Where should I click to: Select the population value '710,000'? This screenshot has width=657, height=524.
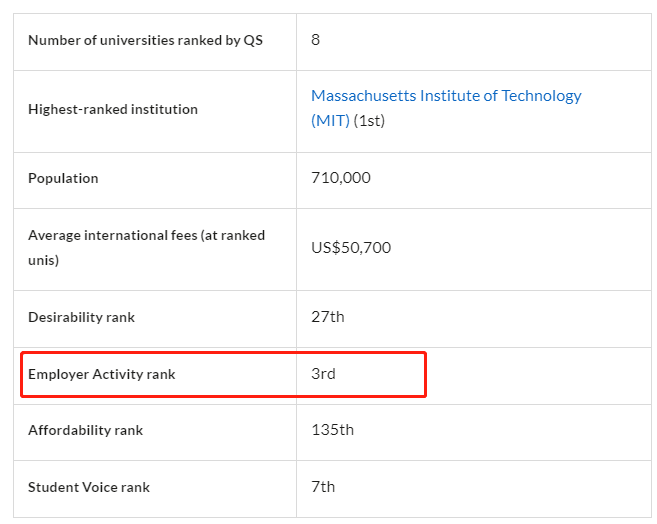point(341,178)
